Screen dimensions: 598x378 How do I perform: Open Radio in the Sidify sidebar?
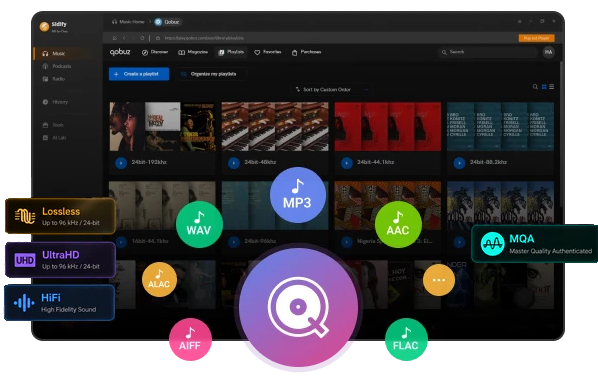point(54,79)
